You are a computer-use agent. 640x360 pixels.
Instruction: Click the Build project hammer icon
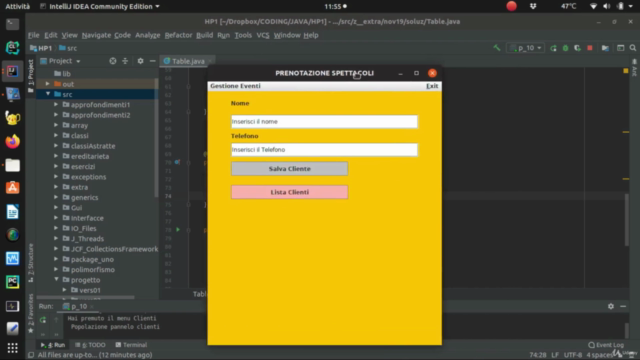click(497, 48)
